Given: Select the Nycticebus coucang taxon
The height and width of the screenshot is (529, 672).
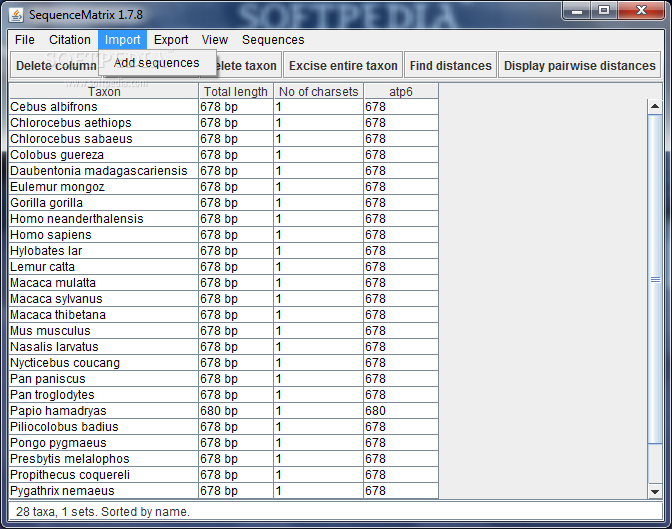Looking at the screenshot, I should pos(104,363).
